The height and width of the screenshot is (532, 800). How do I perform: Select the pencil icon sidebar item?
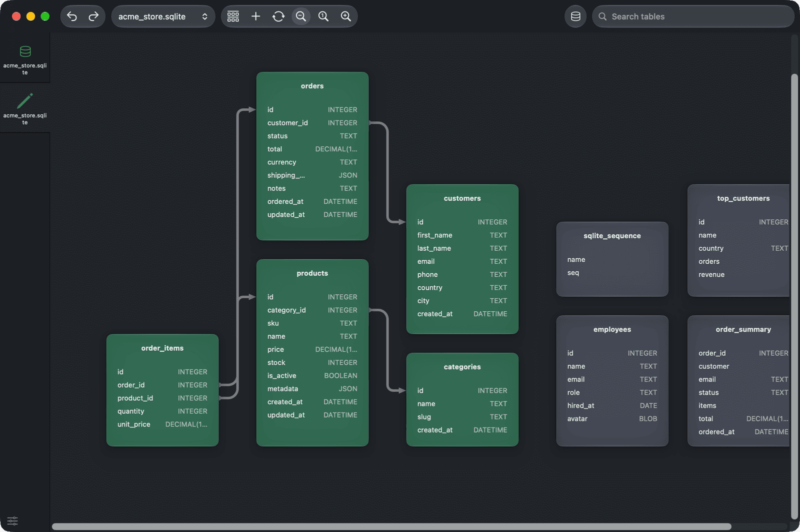tap(25, 108)
